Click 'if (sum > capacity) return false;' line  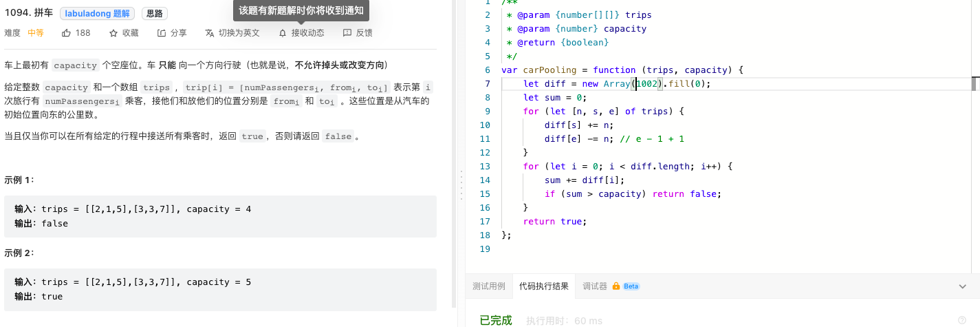click(x=633, y=194)
